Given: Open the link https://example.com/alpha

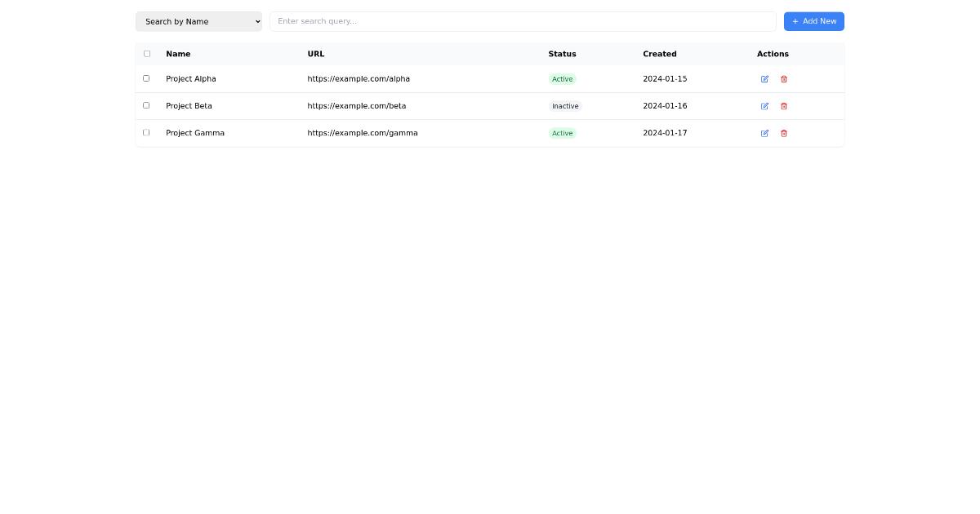Looking at the screenshot, I should [x=359, y=78].
